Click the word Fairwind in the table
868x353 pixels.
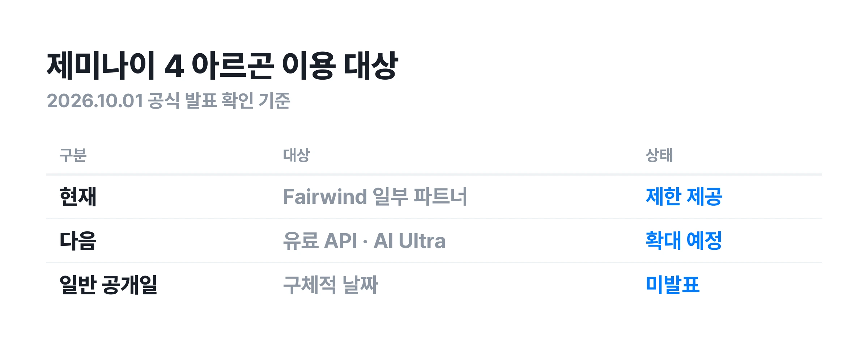tap(325, 197)
